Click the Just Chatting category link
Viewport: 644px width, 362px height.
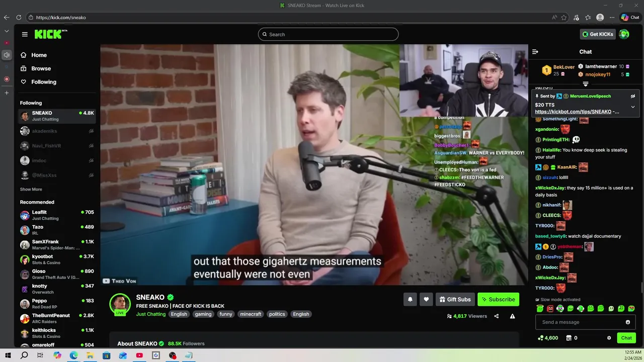[150, 314]
